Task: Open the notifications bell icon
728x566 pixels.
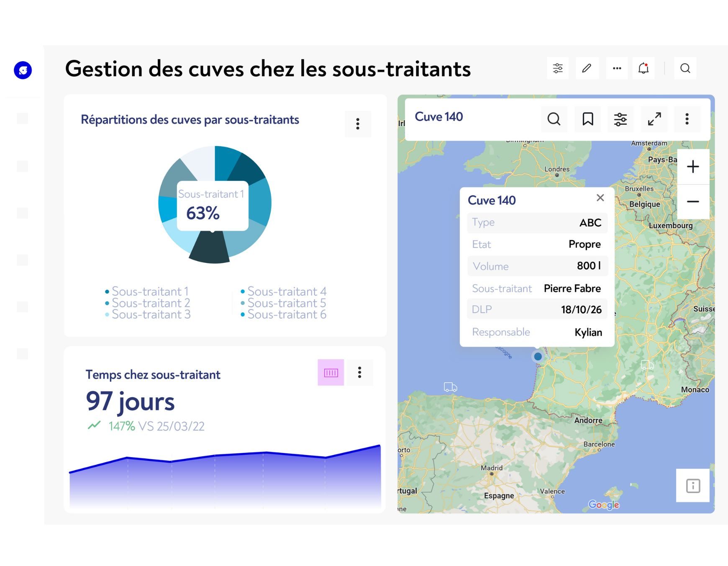Action: click(x=643, y=68)
